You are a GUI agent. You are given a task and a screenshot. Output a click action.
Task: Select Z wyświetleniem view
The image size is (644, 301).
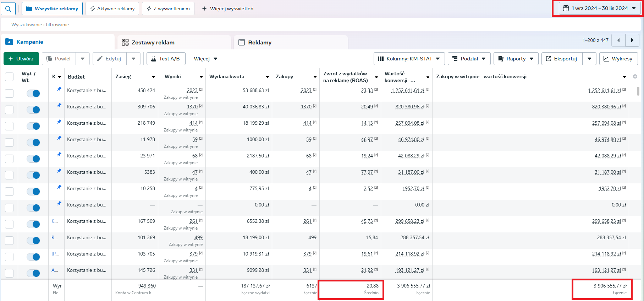coord(168,9)
